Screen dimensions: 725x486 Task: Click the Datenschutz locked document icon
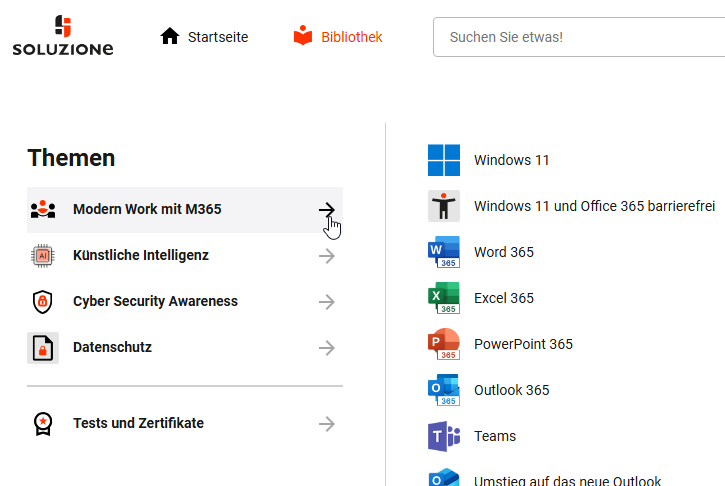[43, 348]
